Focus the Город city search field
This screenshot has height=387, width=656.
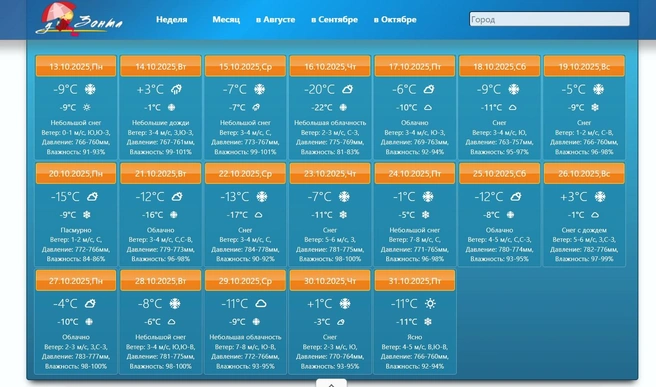549,19
